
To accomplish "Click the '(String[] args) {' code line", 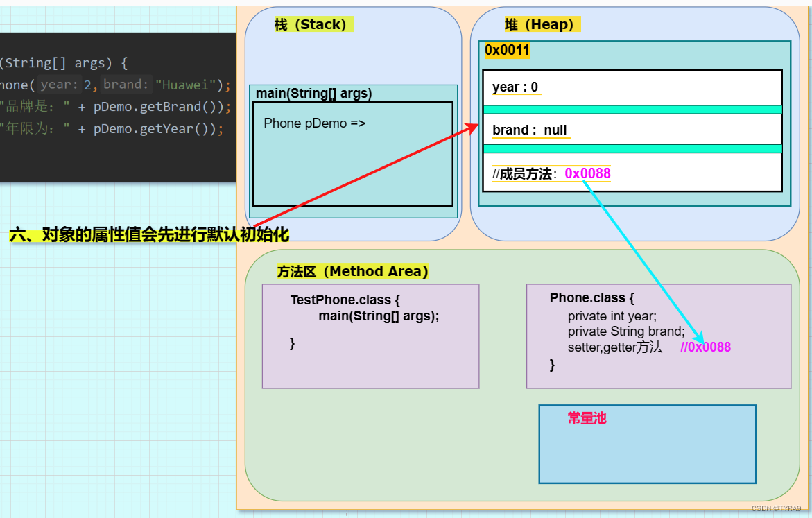I will (64, 63).
